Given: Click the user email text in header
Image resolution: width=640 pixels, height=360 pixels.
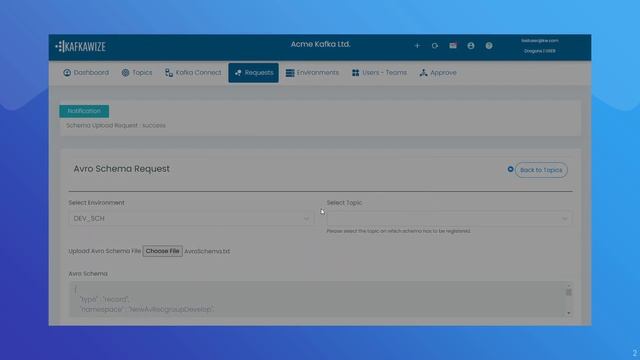Looking at the screenshot, I should pos(540,41).
